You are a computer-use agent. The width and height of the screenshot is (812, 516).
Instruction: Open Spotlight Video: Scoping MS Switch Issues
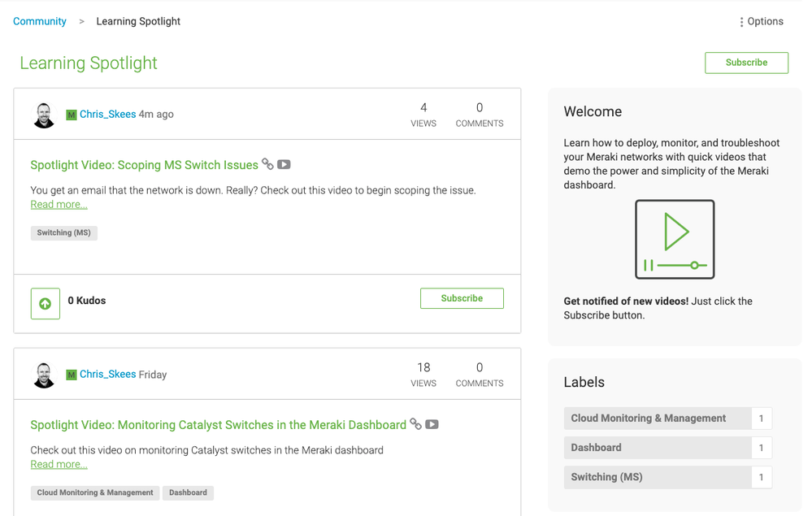point(144,165)
